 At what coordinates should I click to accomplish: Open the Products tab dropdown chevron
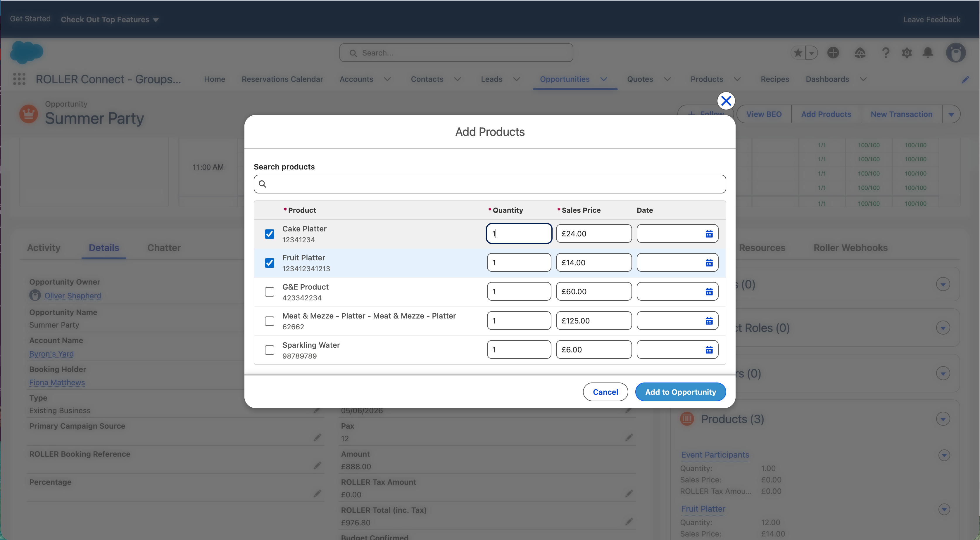pos(737,79)
